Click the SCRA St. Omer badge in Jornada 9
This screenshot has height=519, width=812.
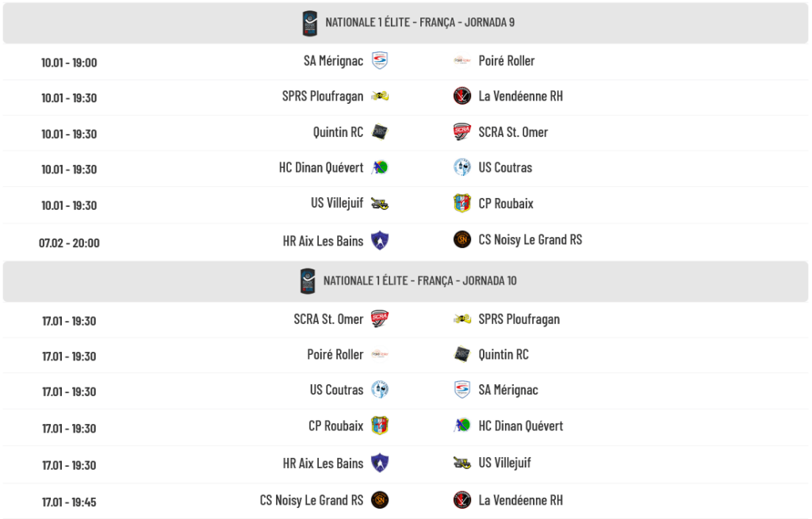tap(462, 132)
